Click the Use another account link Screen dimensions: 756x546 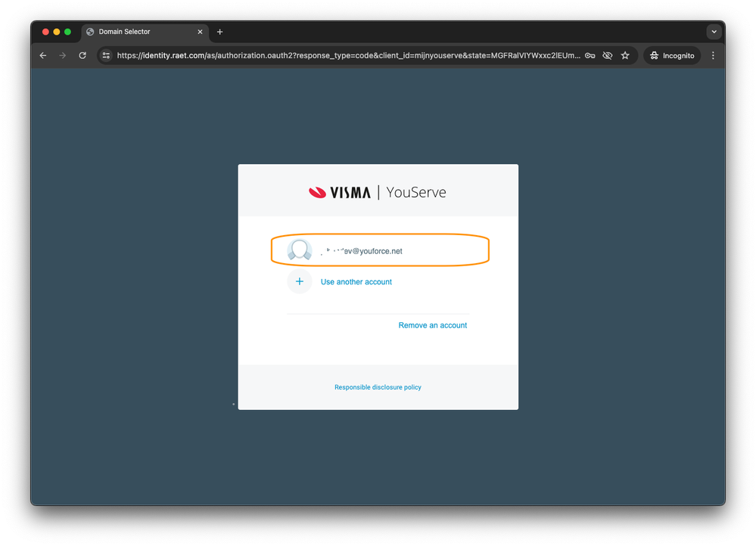(x=356, y=282)
